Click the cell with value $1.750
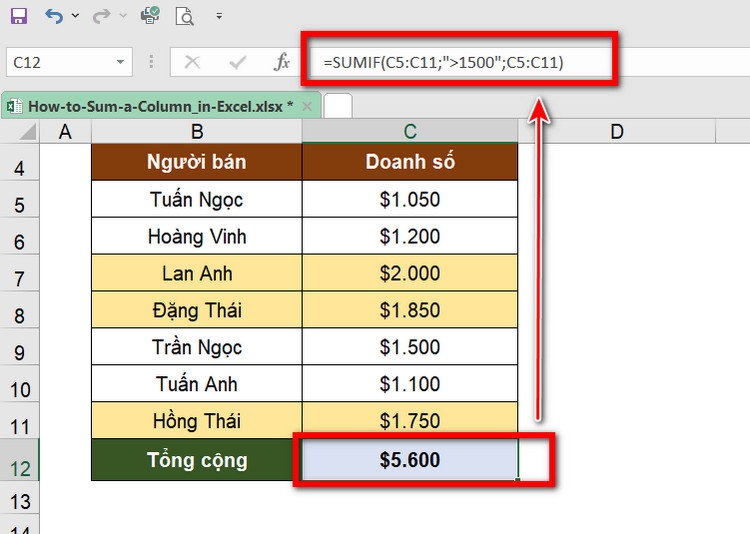The height and width of the screenshot is (534, 750). pos(410,421)
